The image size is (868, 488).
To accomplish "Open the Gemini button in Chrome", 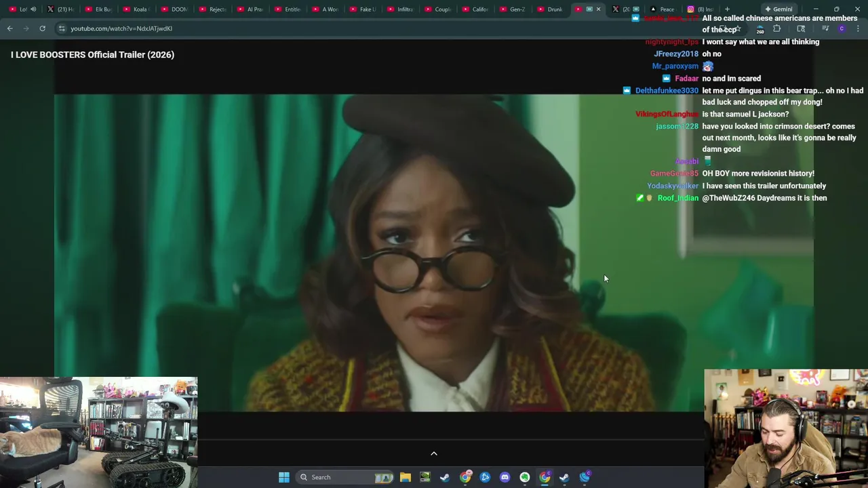I will tap(778, 9).
